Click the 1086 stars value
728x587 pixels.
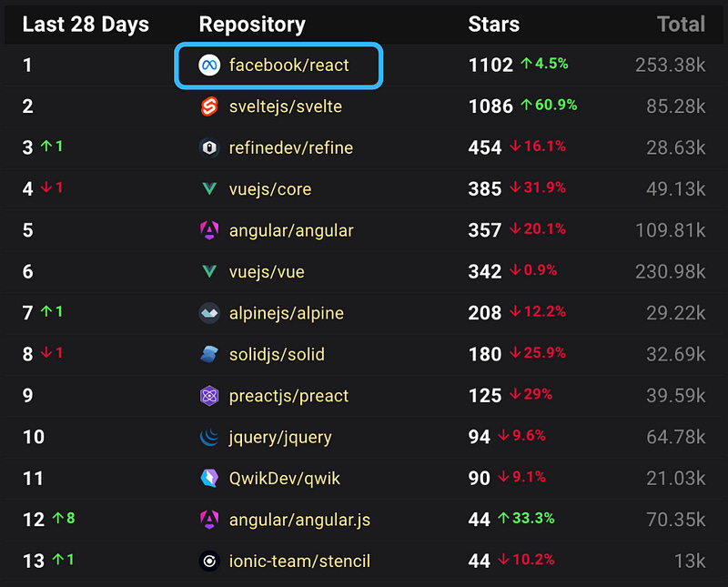490,106
